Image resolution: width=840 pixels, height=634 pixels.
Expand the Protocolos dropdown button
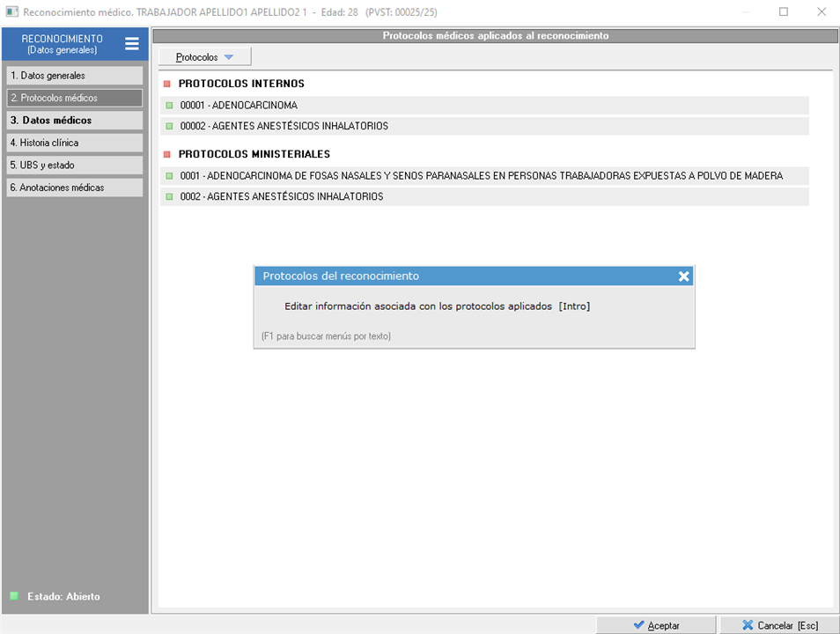point(204,57)
